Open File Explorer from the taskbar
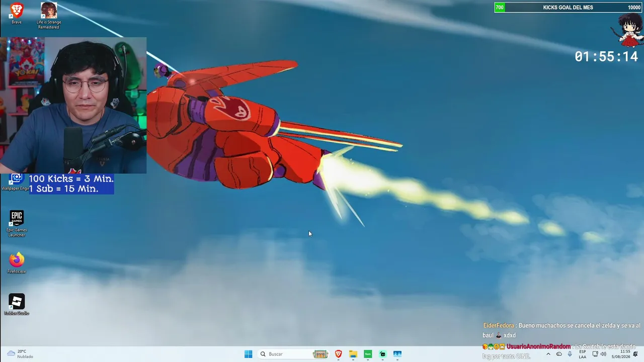The height and width of the screenshot is (362, 644). pos(353,354)
